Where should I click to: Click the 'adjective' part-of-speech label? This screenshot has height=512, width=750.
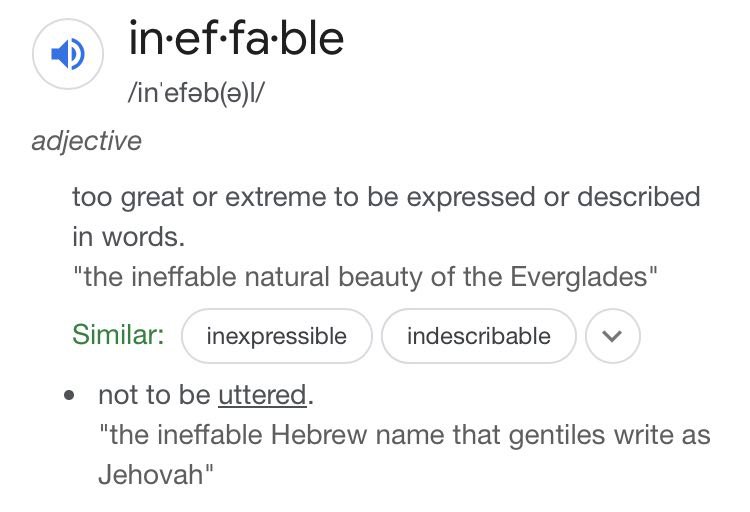point(86,141)
